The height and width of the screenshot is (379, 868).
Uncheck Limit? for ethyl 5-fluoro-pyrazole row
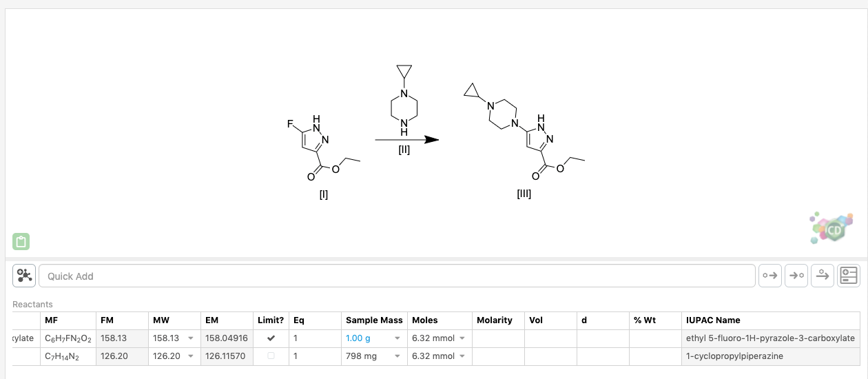[x=271, y=338]
